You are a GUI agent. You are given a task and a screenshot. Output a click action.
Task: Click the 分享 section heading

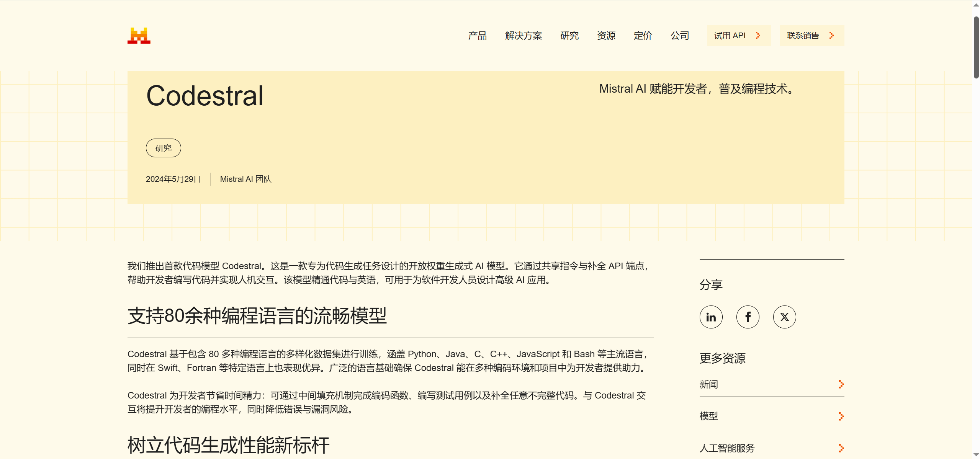[711, 285]
